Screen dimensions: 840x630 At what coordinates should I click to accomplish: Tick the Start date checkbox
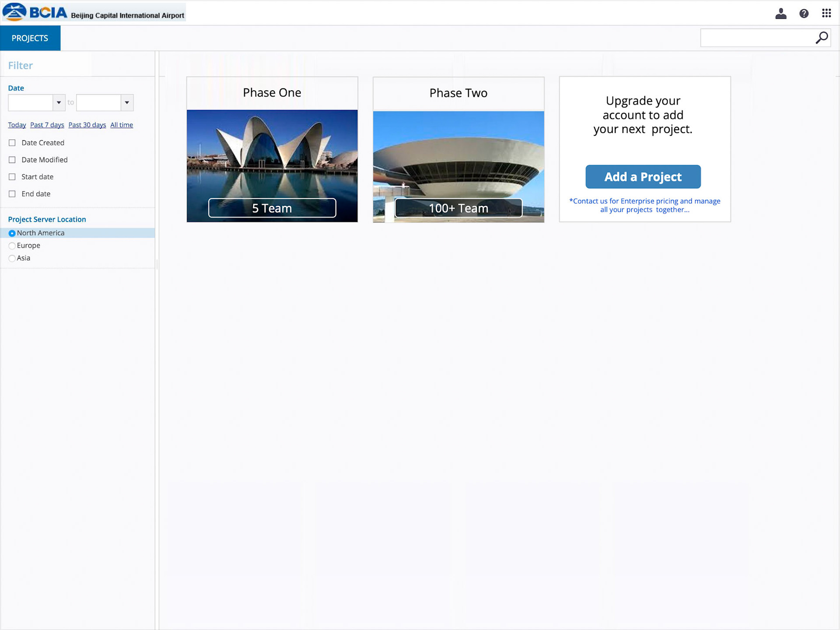click(x=12, y=177)
